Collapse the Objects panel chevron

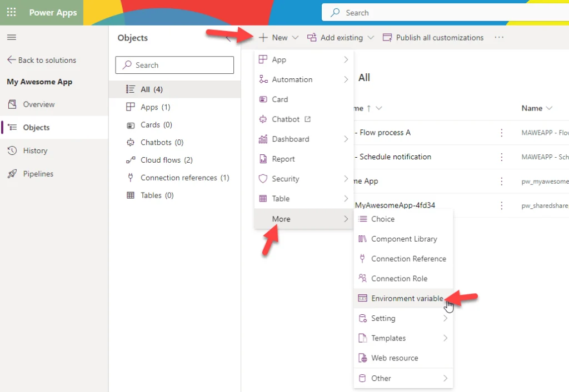(x=228, y=38)
